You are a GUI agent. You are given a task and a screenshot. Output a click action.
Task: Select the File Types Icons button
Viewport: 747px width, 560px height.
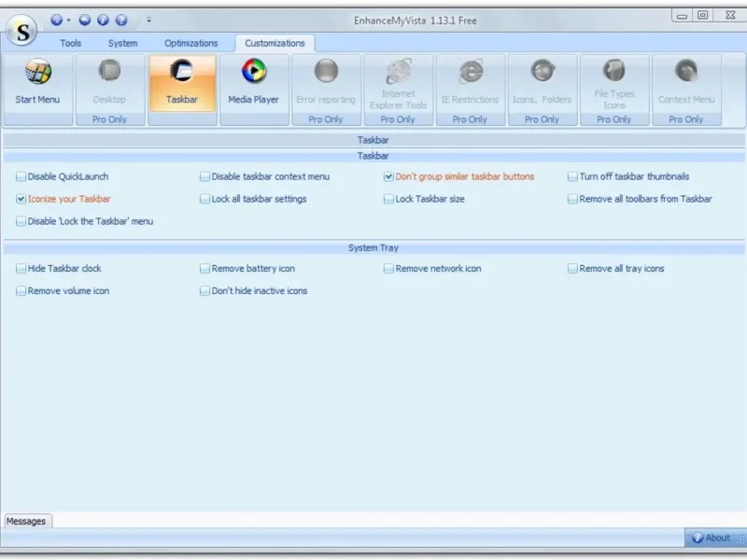pos(614,90)
